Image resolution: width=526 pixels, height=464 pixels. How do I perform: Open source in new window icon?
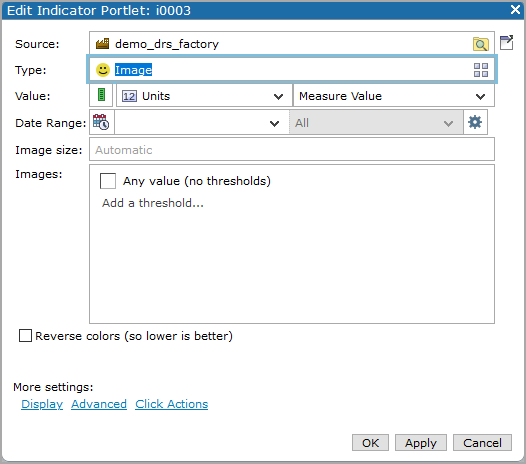pyautogui.click(x=506, y=43)
